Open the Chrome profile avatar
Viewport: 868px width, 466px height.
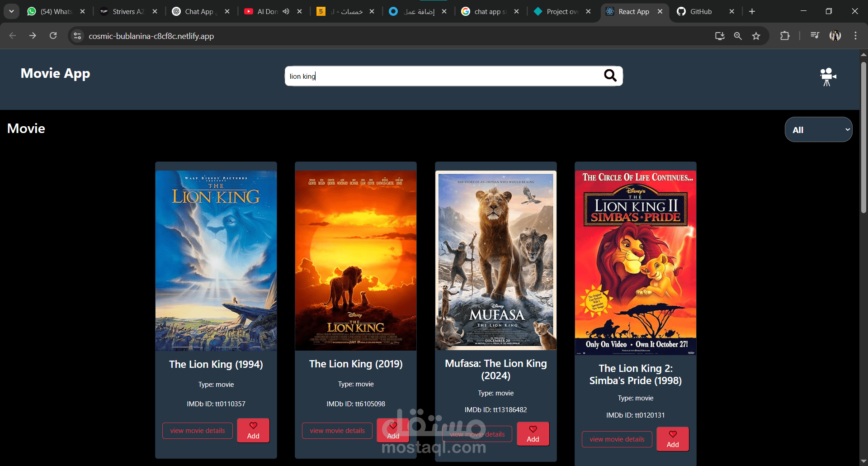pos(835,36)
